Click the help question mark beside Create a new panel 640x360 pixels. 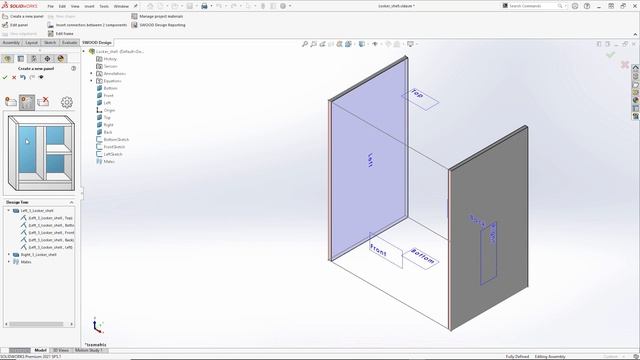click(x=73, y=69)
